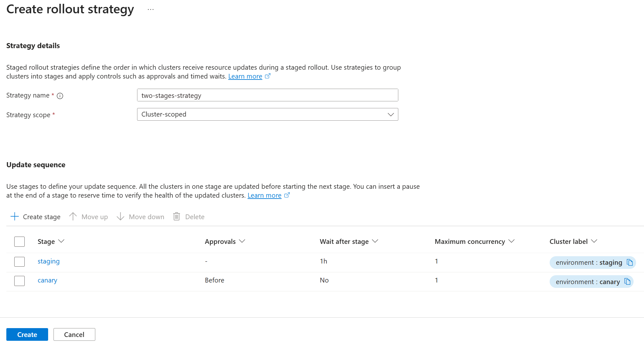The height and width of the screenshot is (343, 644).
Task: Open the canary stage link
Action: coord(47,280)
